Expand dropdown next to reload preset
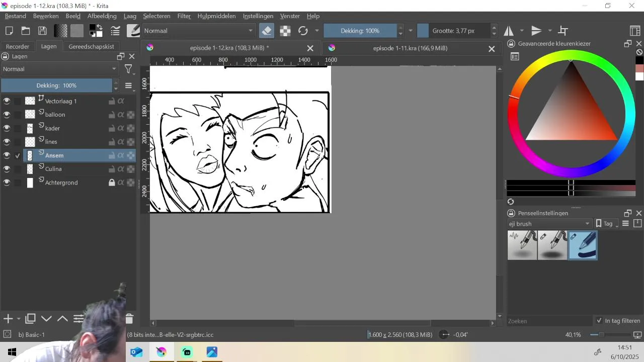This screenshot has height=362, width=644. (x=317, y=31)
